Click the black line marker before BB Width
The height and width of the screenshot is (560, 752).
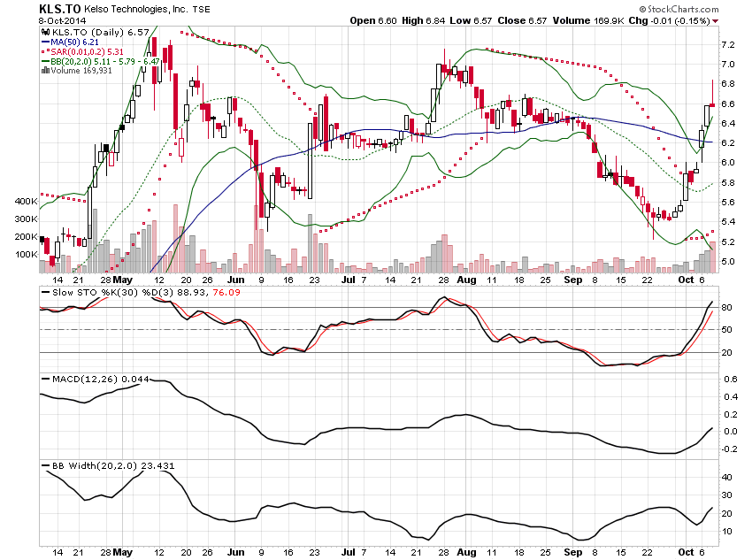point(45,465)
